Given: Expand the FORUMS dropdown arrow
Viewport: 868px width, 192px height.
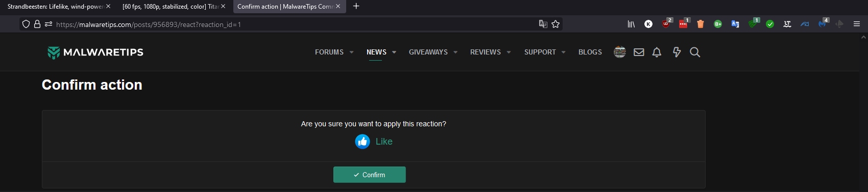Looking at the screenshot, I should (x=351, y=52).
